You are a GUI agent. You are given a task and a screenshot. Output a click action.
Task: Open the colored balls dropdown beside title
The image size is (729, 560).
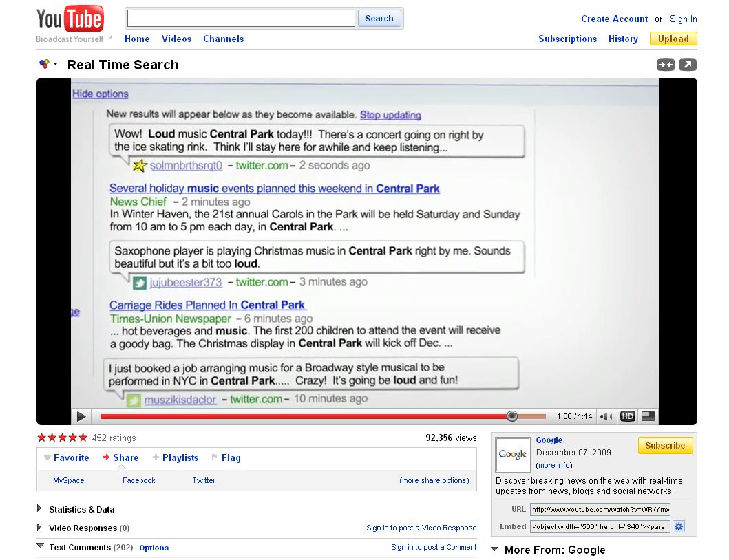point(47,64)
